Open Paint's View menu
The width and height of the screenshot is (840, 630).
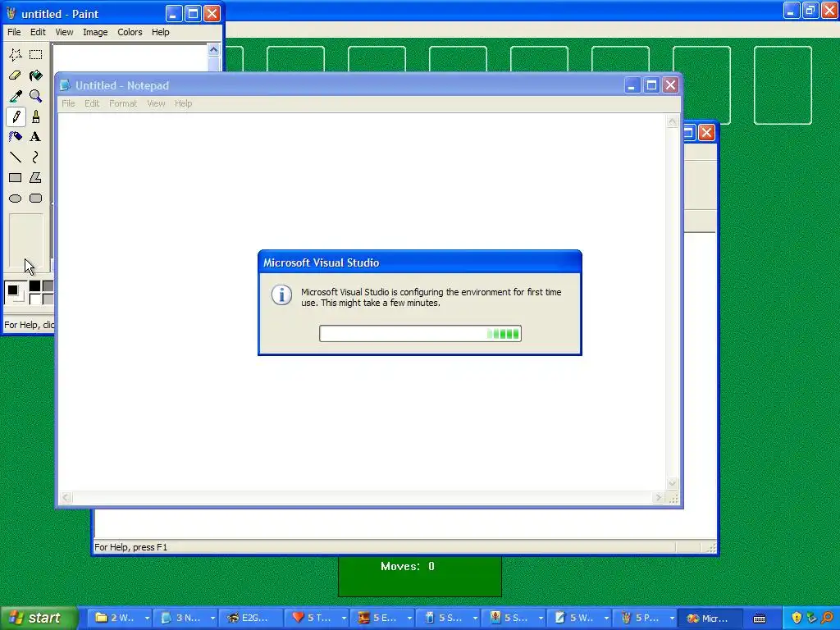[64, 32]
